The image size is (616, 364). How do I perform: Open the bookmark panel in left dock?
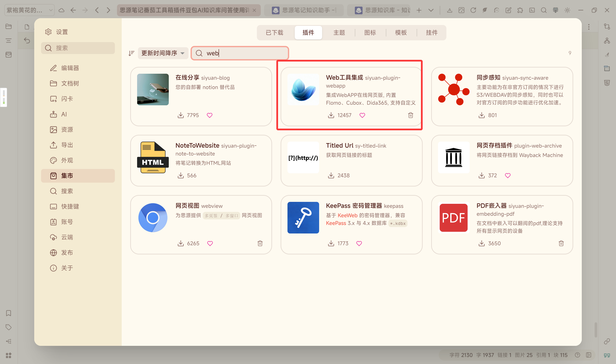tap(9, 313)
